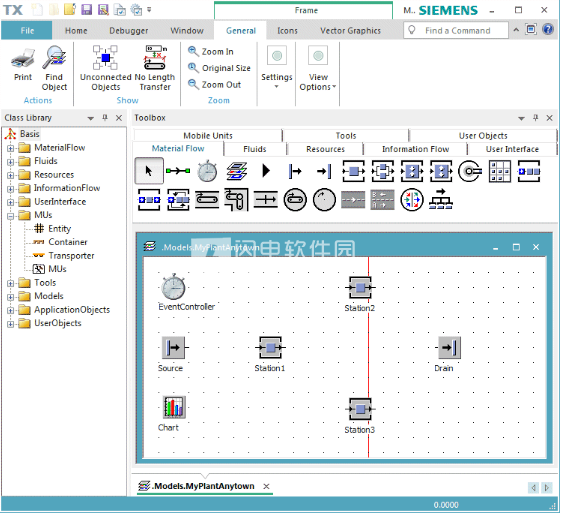Viewport: 561px width, 515px height.
Task: Select Container in the class tree
Action: point(60,242)
